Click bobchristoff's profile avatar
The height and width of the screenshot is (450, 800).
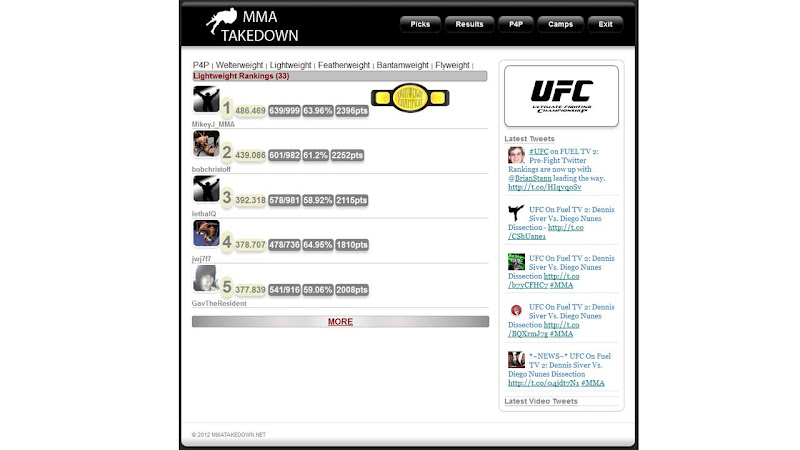[206, 144]
